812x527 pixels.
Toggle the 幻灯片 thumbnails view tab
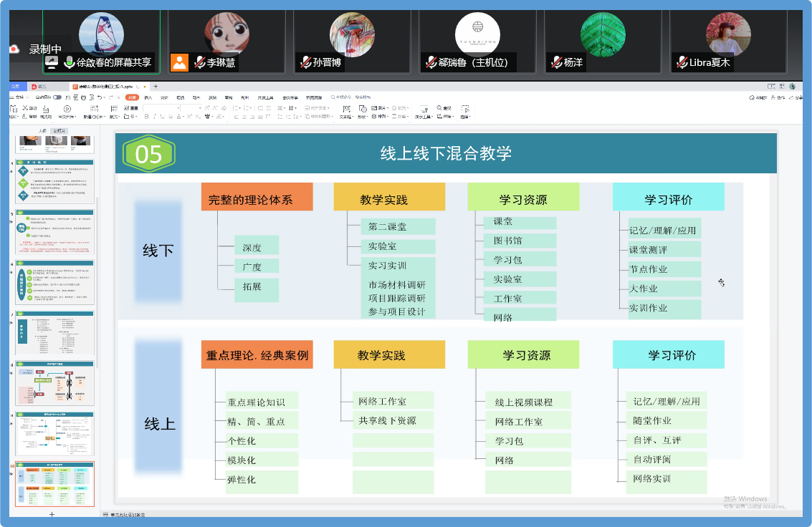pyautogui.click(x=59, y=131)
